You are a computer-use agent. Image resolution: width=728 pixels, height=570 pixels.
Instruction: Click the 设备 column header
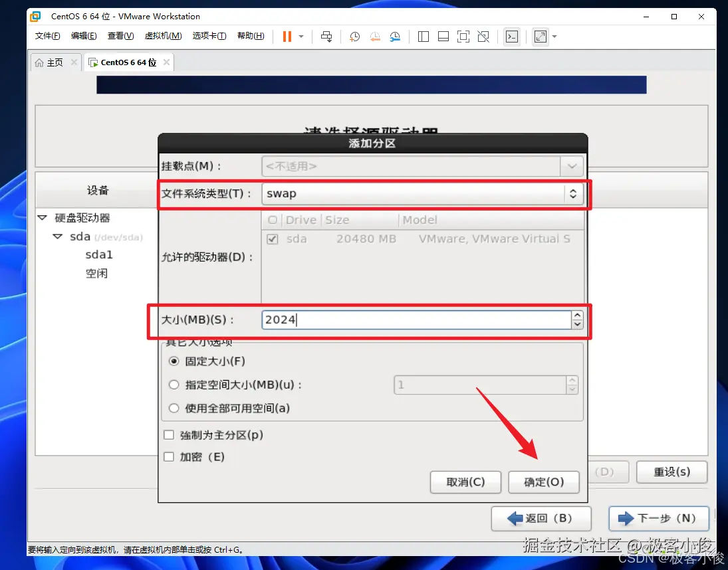(98, 190)
